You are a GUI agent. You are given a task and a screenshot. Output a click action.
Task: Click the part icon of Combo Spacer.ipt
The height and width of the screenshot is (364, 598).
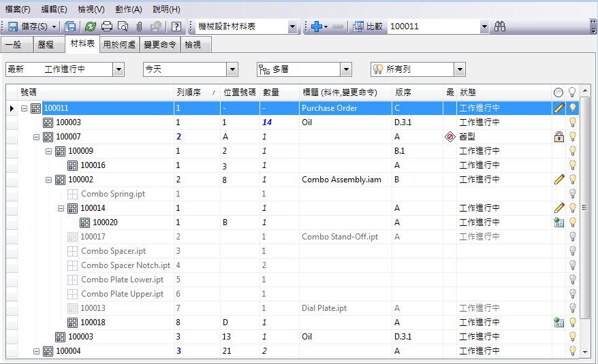72,251
